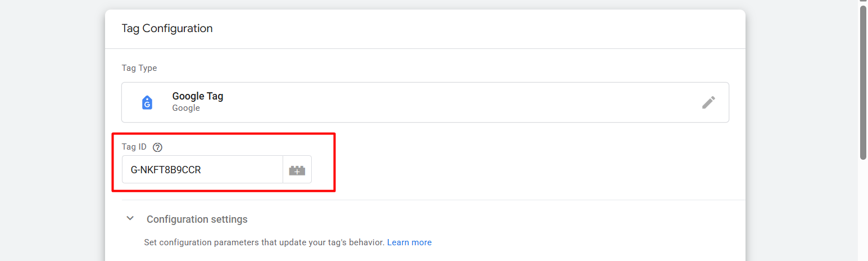
Task: Click the Google vendor subtitle
Action: pyautogui.click(x=186, y=108)
